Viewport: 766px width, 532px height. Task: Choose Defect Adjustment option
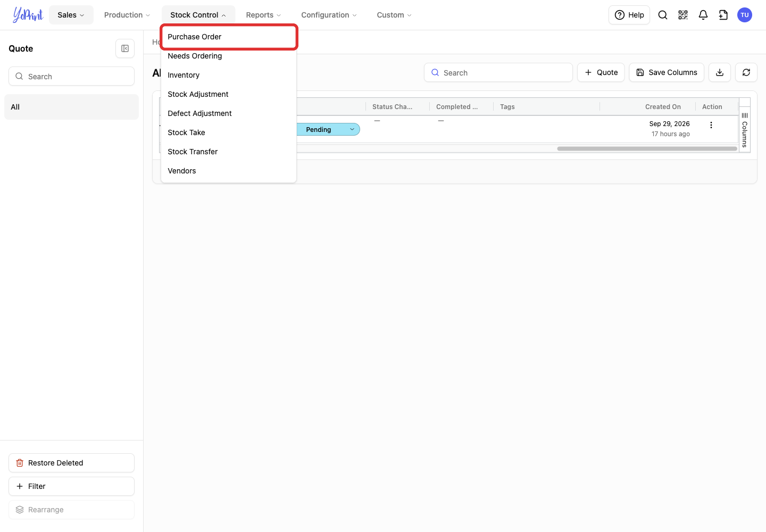point(229,113)
